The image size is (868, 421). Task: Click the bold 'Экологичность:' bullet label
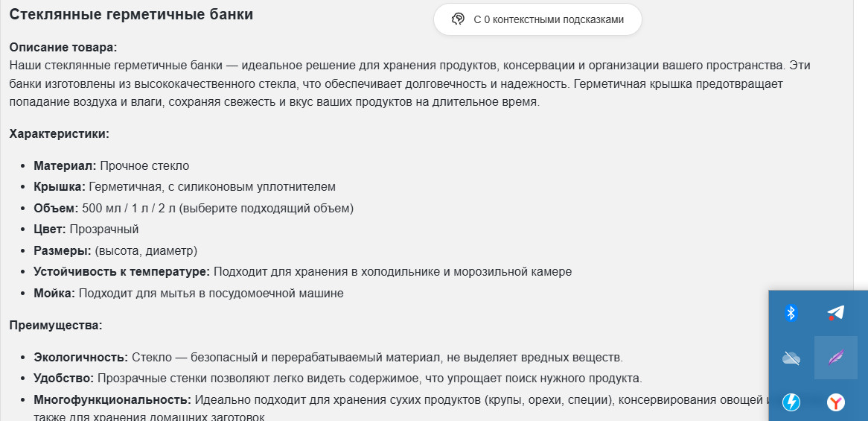pos(80,358)
